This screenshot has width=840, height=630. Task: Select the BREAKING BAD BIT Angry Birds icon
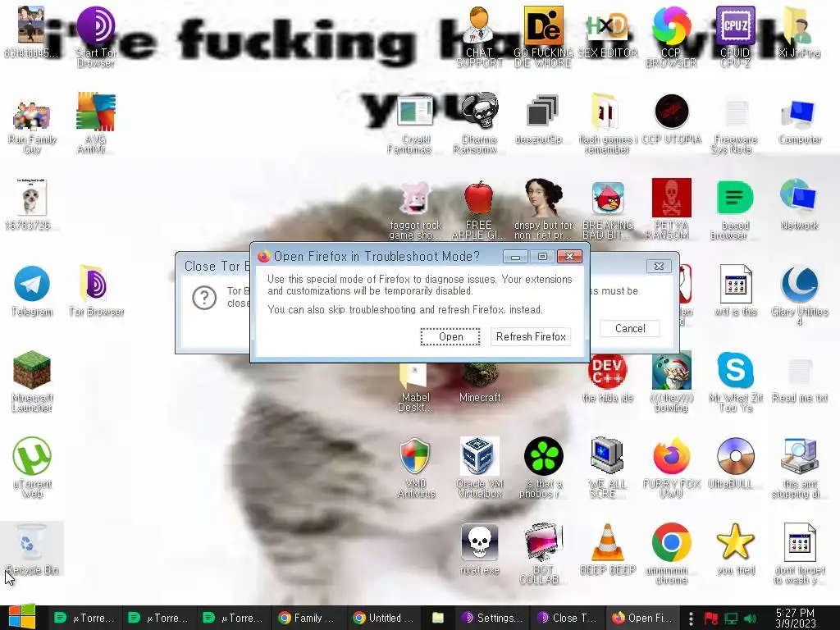coord(608,210)
